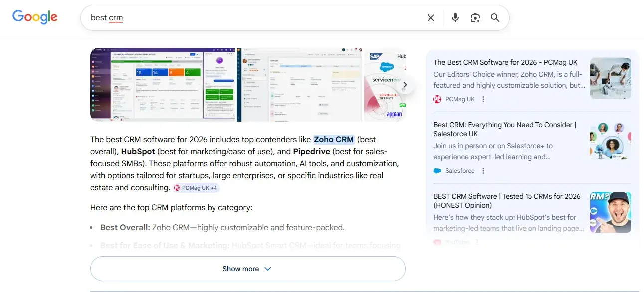The image size is (644, 294).
Task: Click the search magnifying glass icon
Action: pyautogui.click(x=495, y=17)
